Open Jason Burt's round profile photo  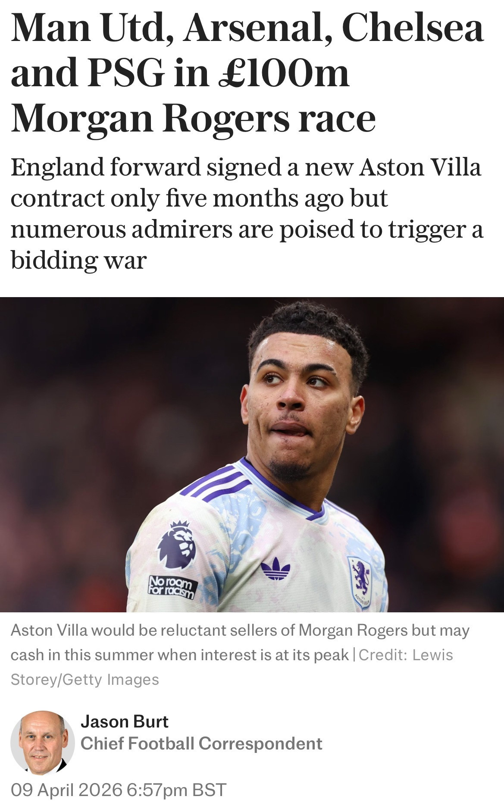tap(42, 743)
